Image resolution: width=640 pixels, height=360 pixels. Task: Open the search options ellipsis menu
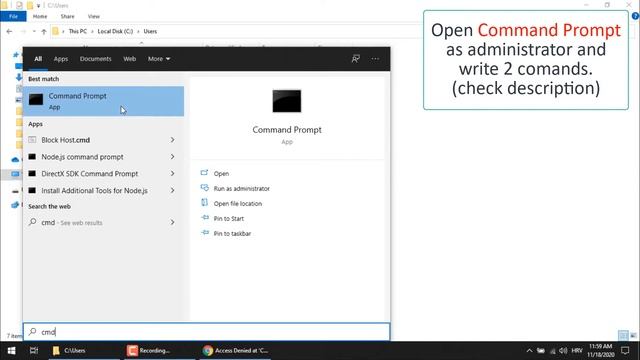click(x=375, y=59)
